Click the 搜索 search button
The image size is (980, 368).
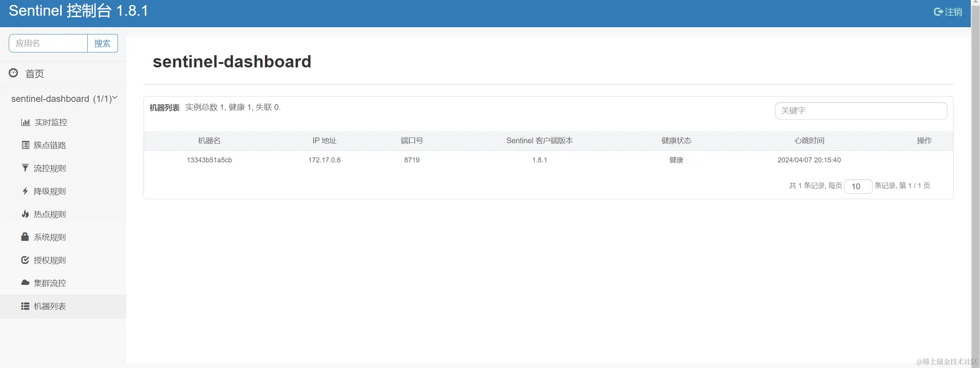click(102, 43)
